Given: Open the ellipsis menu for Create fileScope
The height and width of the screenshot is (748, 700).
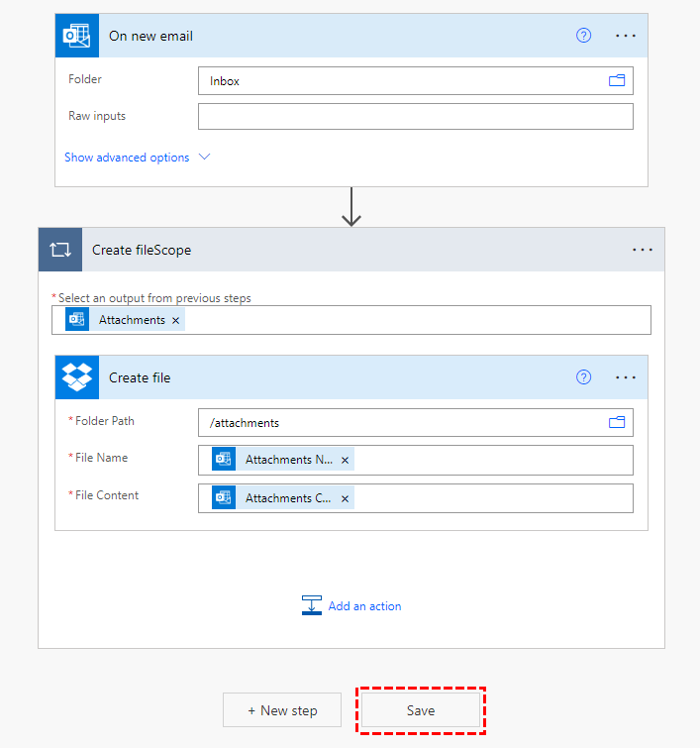Looking at the screenshot, I should pyautogui.click(x=643, y=250).
